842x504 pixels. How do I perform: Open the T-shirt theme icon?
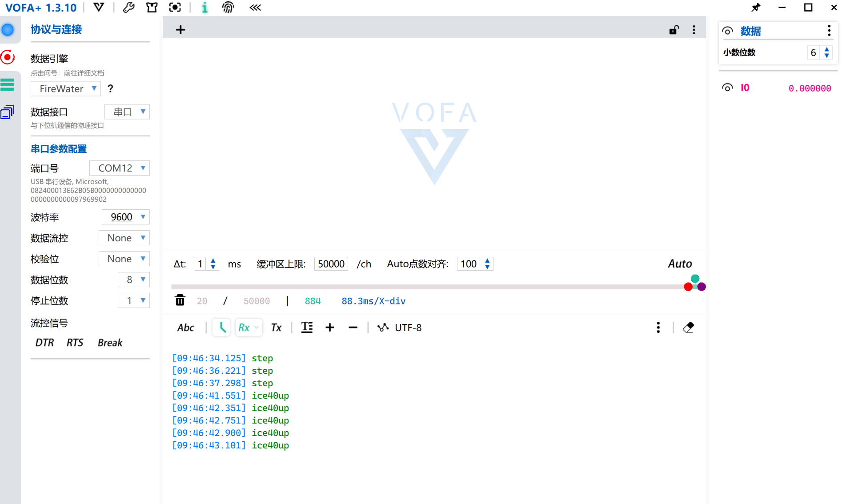152,8
